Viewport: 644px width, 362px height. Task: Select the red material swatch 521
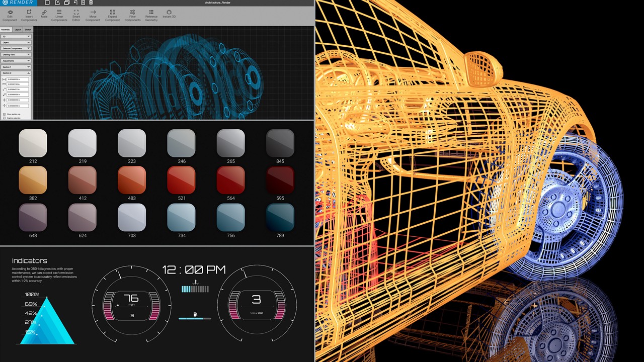tap(181, 180)
